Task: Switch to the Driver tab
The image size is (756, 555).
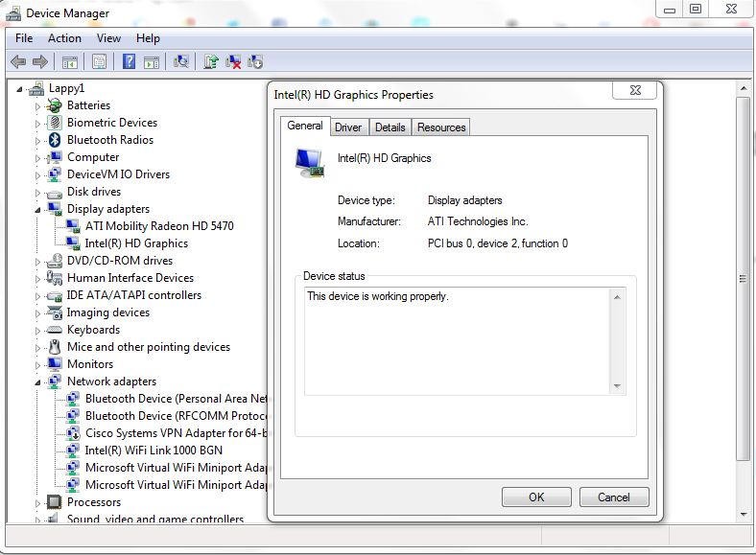Action: [348, 127]
